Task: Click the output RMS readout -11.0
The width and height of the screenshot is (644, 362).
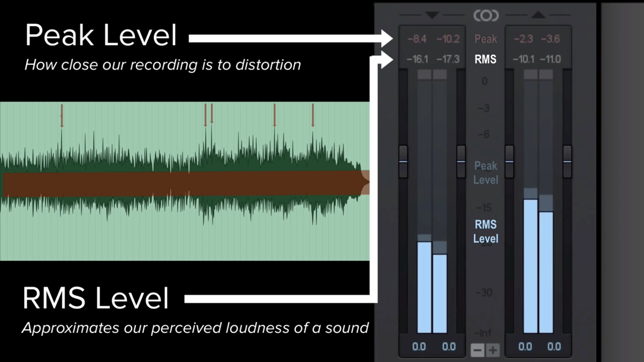Action: pyautogui.click(x=550, y=59)
